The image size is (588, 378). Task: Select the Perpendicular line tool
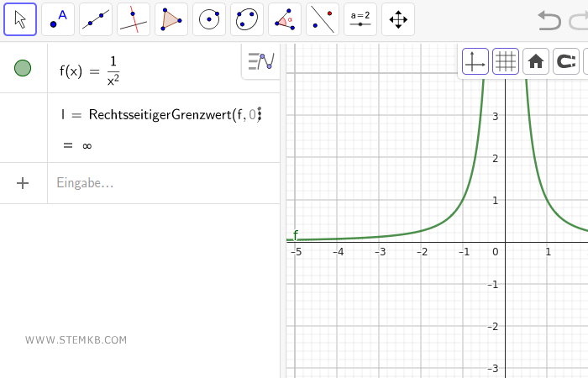[x=134, y=19]
